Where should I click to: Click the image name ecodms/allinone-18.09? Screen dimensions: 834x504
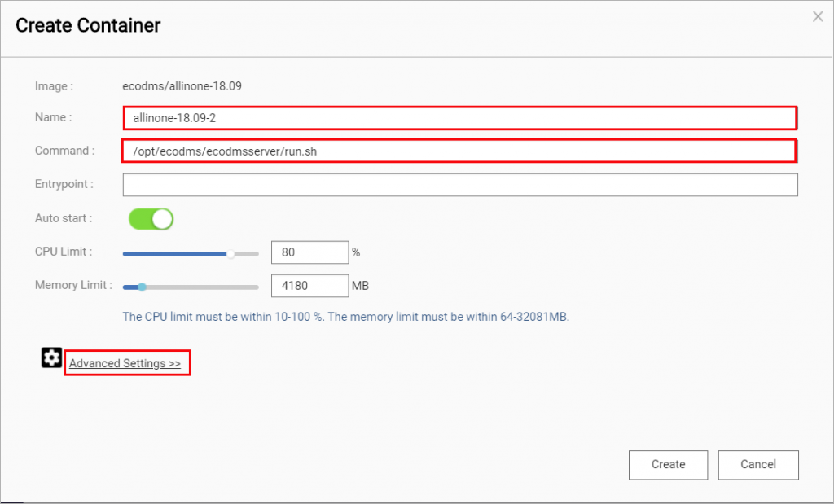click(x=182, y=86)
